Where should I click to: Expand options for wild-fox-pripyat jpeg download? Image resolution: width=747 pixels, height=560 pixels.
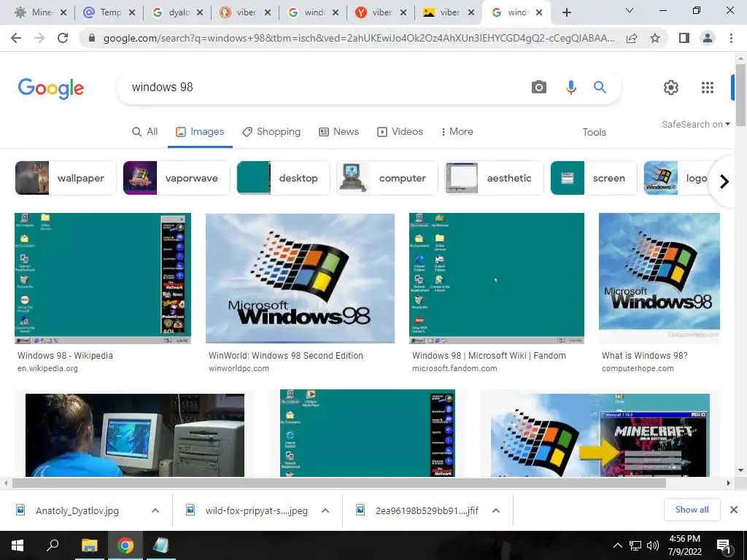pyautogui.click(x=325, y=510)
